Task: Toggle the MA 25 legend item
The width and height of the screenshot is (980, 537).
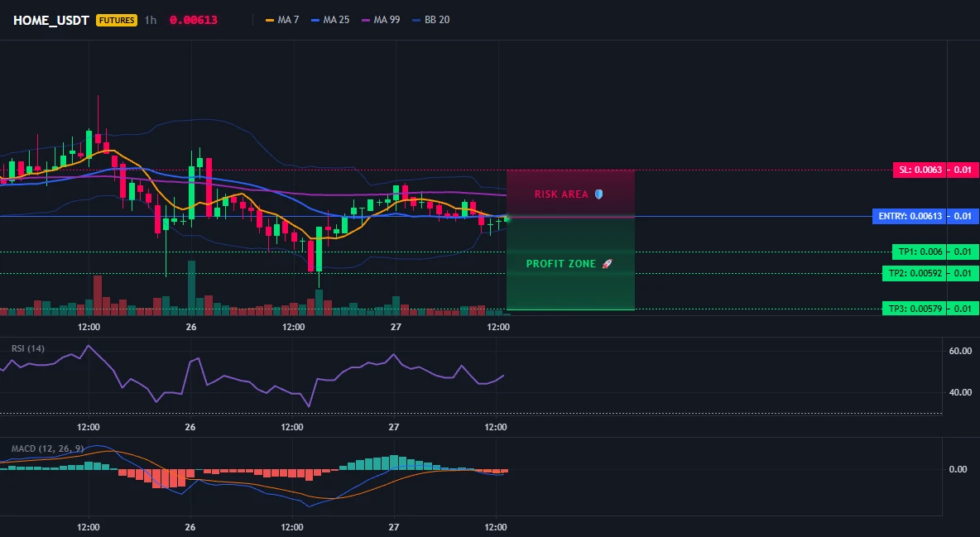Action: click(330, 20)
